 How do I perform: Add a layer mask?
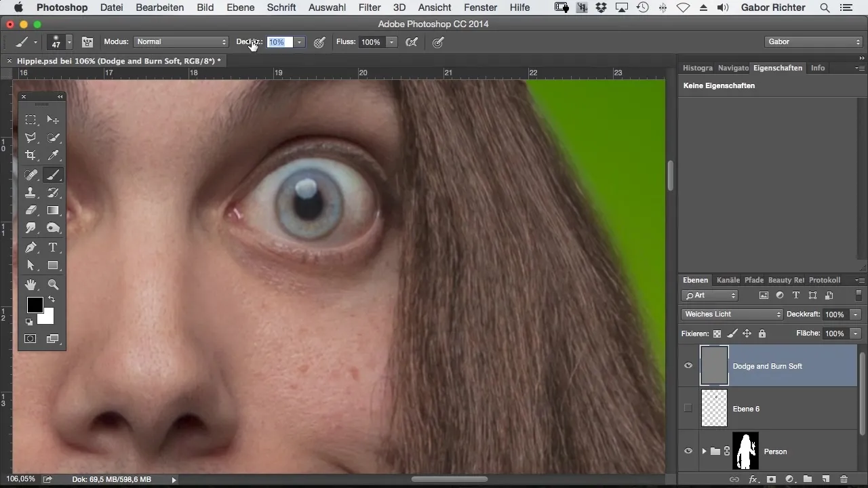(x=771, y=479)
